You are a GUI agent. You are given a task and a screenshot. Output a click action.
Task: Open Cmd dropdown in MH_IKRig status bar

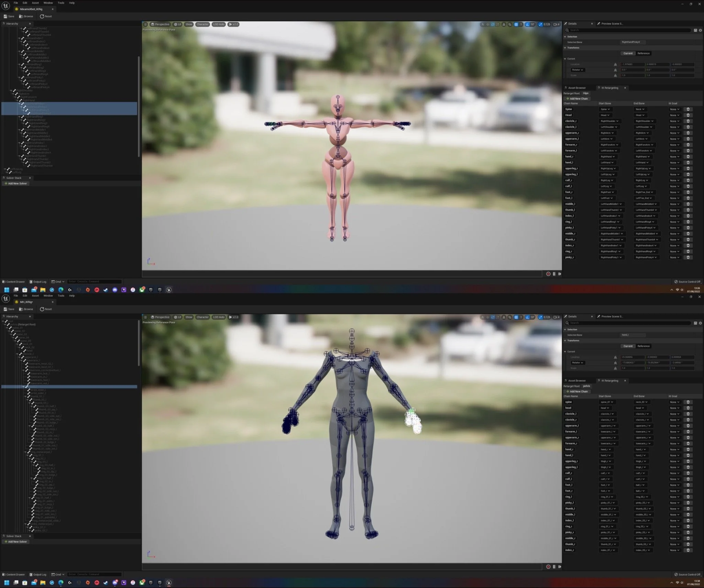point(58,574)
